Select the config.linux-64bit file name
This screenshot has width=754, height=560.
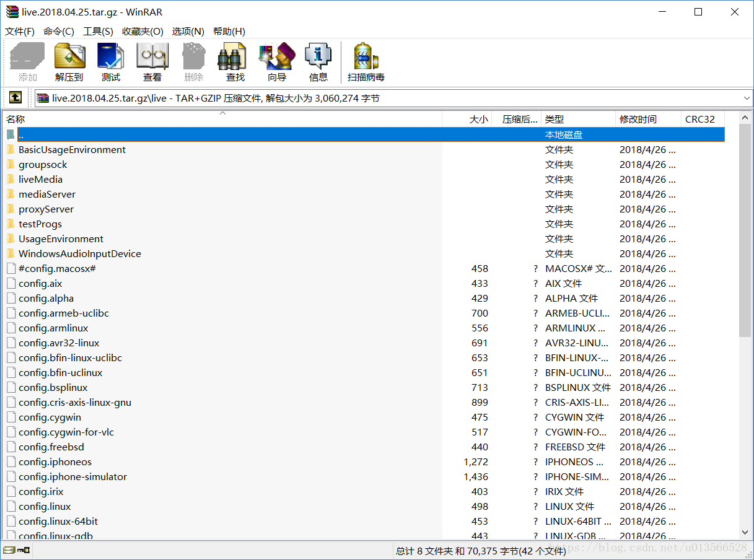tap(58, 521)
